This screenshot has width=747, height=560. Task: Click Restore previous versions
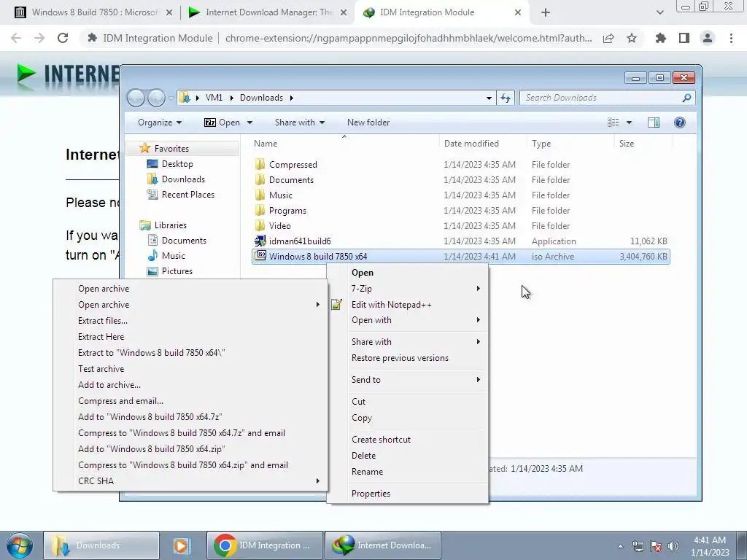click(x=408, y=357)
